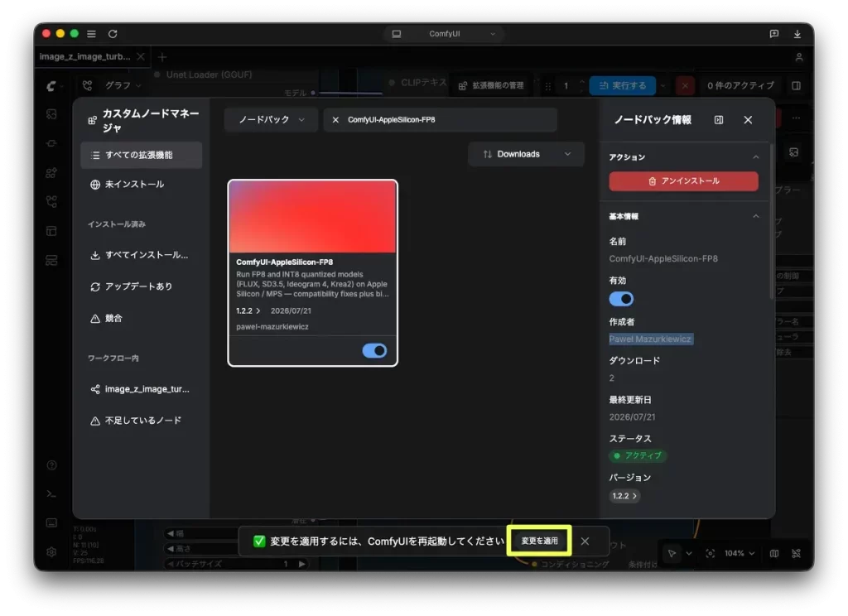Click the アンインストール button
848x616 pixels.
tap(683, 181)
